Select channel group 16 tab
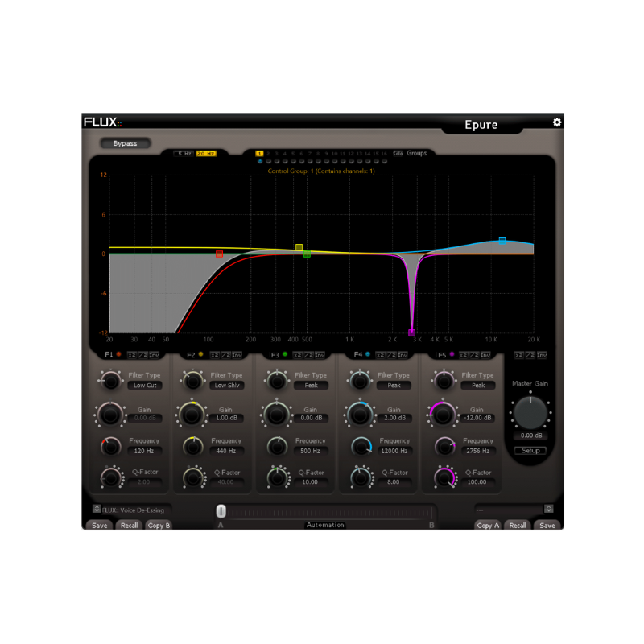 [384, 154]
